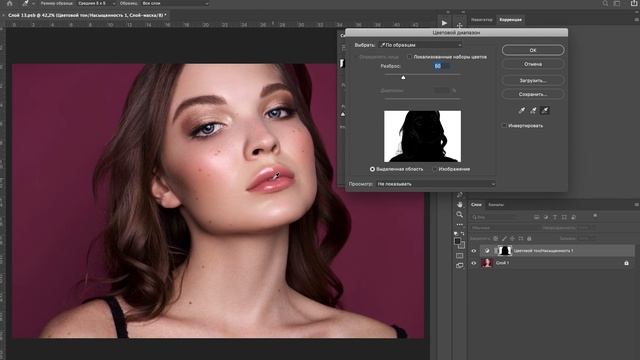Click the OK button in color range dialog

tap(533, 50)
